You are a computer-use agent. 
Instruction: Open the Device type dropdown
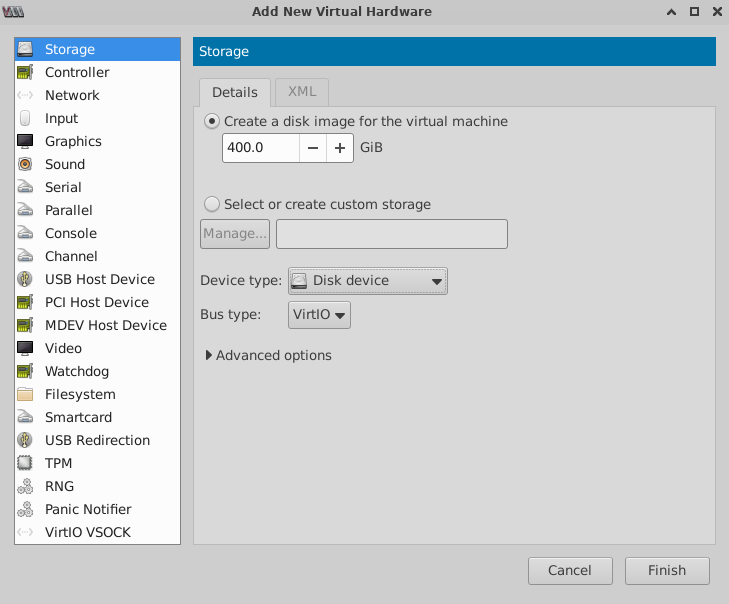coord(367,281)
